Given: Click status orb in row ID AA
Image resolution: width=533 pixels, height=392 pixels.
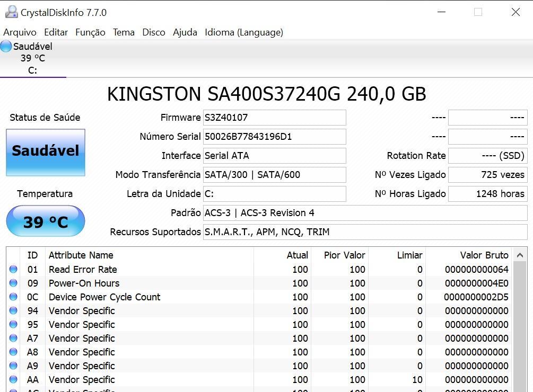Looking at the screenshot, I should (x=13, y=379).
